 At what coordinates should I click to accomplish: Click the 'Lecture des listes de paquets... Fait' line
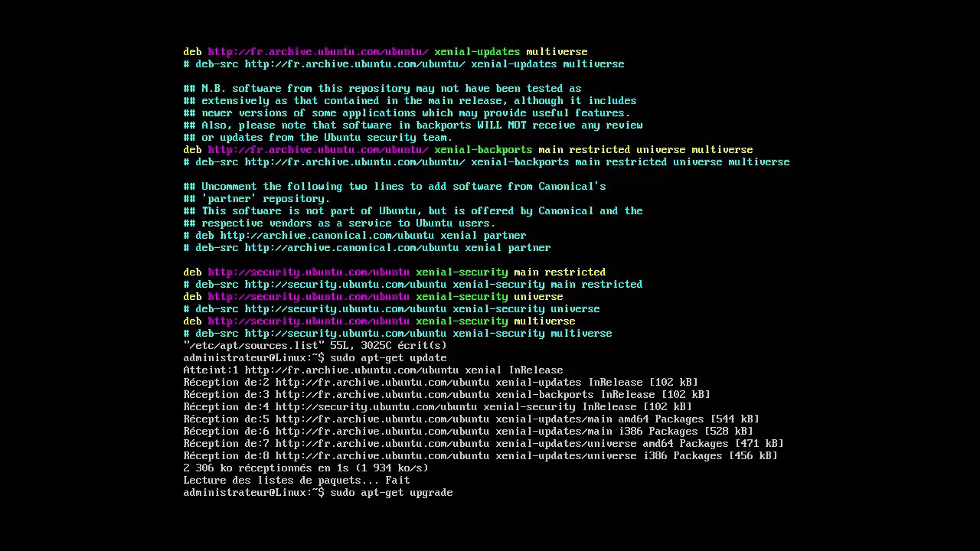[x=296, y=481]
